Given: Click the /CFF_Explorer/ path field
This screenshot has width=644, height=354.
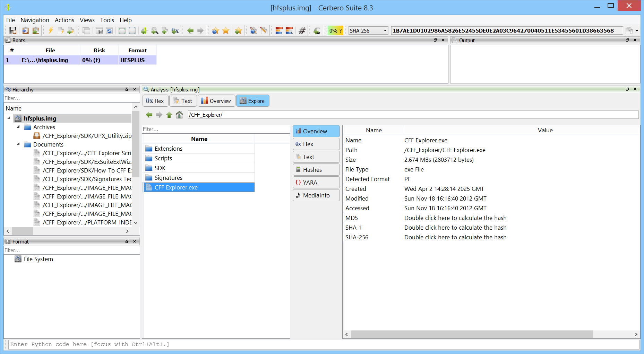Looking at the screenshot, I should (413, 115).
